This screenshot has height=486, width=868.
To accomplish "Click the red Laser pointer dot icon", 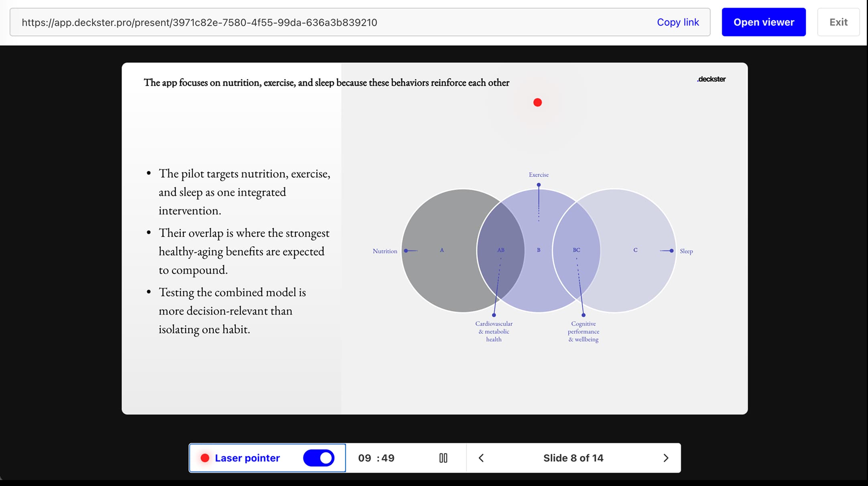I will 205,458.
